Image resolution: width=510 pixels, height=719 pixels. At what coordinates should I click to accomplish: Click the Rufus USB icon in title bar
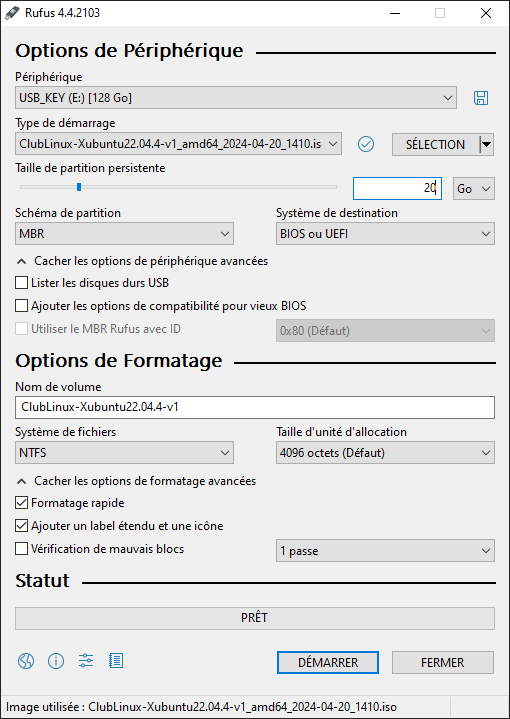point(11,13)
